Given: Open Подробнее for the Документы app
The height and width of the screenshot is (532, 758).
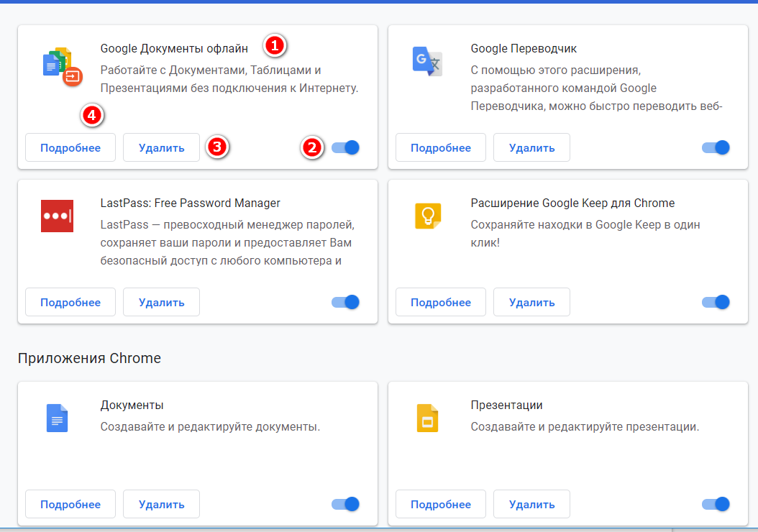Looking at the screenshot, I should coord(70,504).
